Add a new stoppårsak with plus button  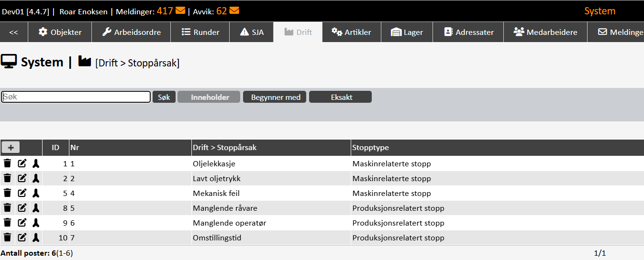[x=11, y=147]
